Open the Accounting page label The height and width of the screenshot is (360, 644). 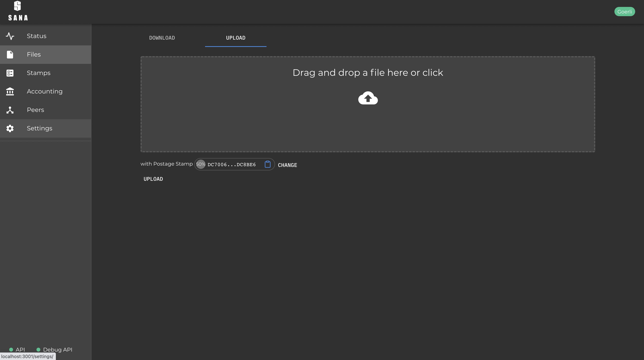coord(45,91)
